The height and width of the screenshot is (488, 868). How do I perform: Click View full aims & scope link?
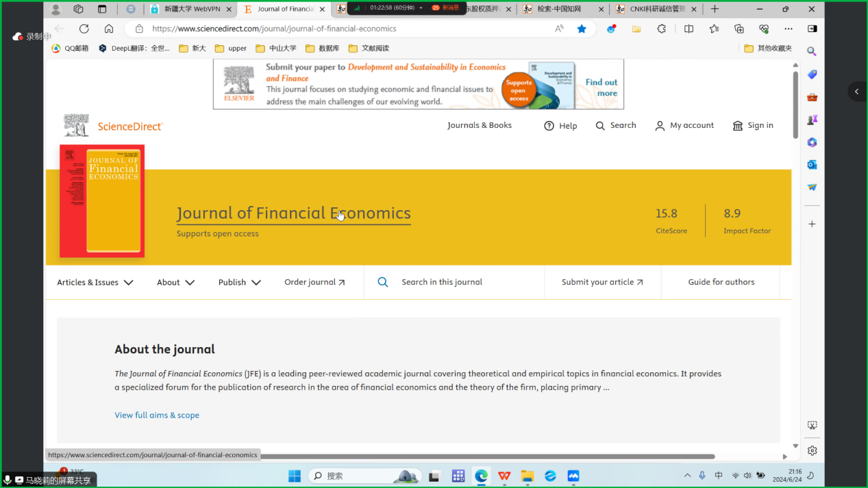(x=157, y=415)
